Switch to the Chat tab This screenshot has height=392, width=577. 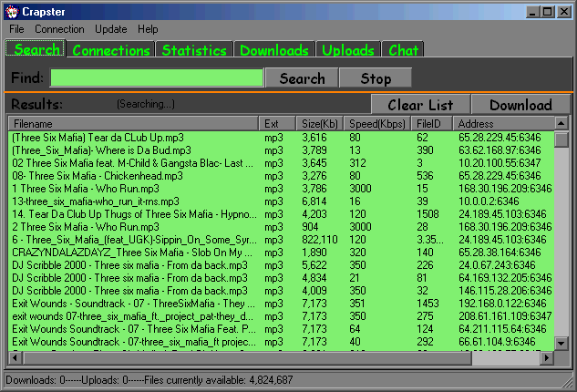[403, 50]
